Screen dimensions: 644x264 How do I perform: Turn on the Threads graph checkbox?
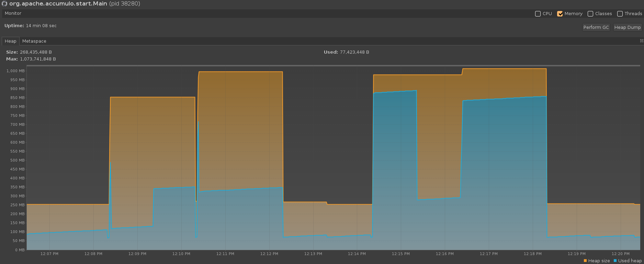[620, 14]
